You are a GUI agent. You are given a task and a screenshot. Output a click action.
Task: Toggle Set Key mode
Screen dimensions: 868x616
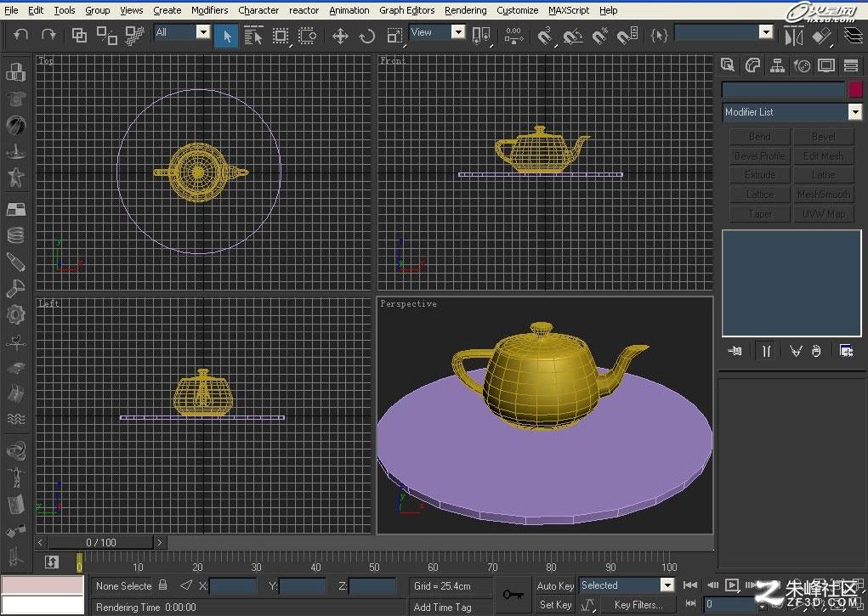pyautogui.click(x=554, y=605)
